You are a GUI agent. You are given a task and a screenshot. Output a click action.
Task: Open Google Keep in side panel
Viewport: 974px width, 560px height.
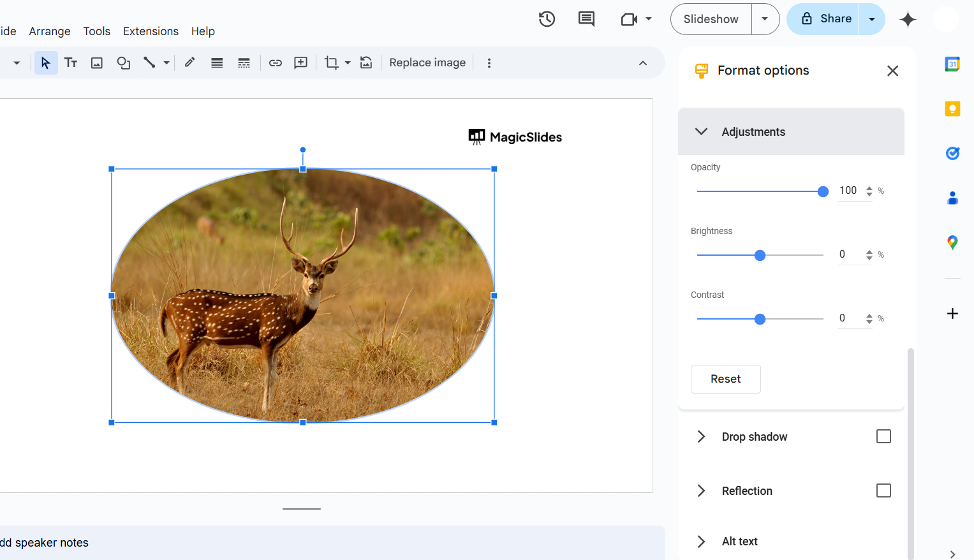pos(952,108)
